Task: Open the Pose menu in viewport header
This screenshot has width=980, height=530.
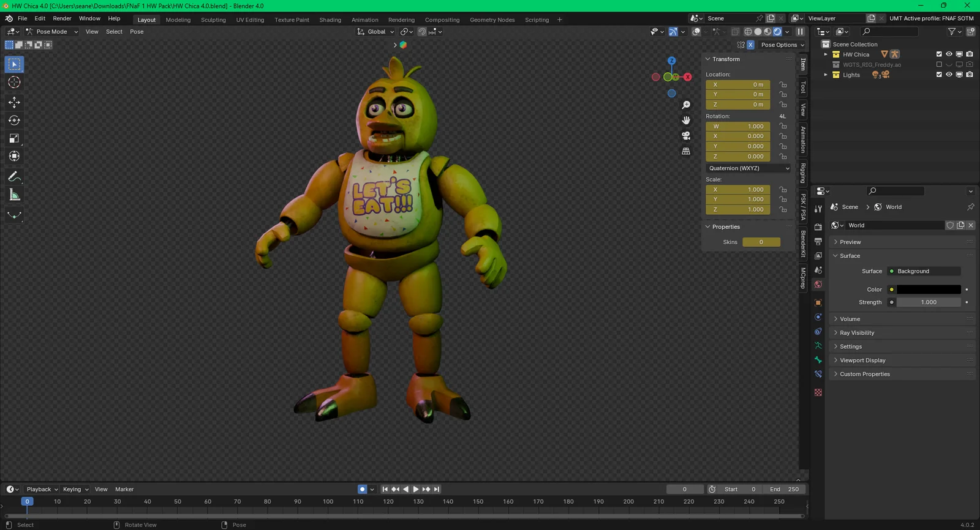Action: tap(137, 32)
